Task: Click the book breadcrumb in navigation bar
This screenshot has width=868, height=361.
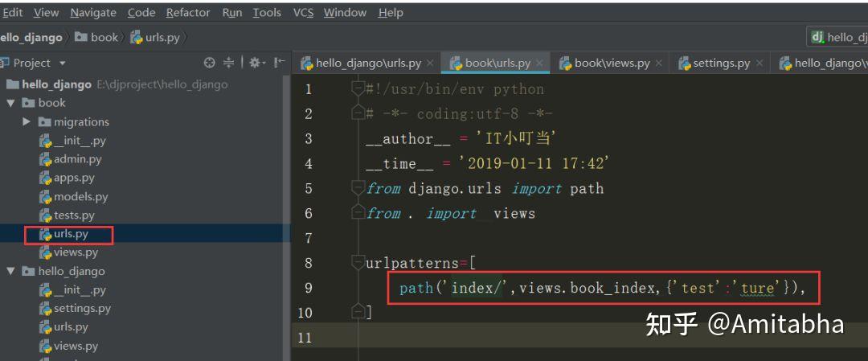Action: coord(97,37)
